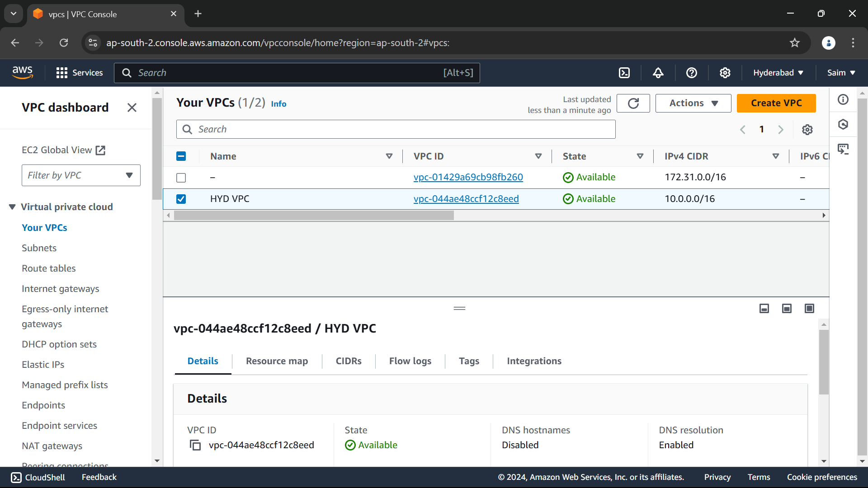
Task: Click the split panel resize handle
Action: [459, 308]
